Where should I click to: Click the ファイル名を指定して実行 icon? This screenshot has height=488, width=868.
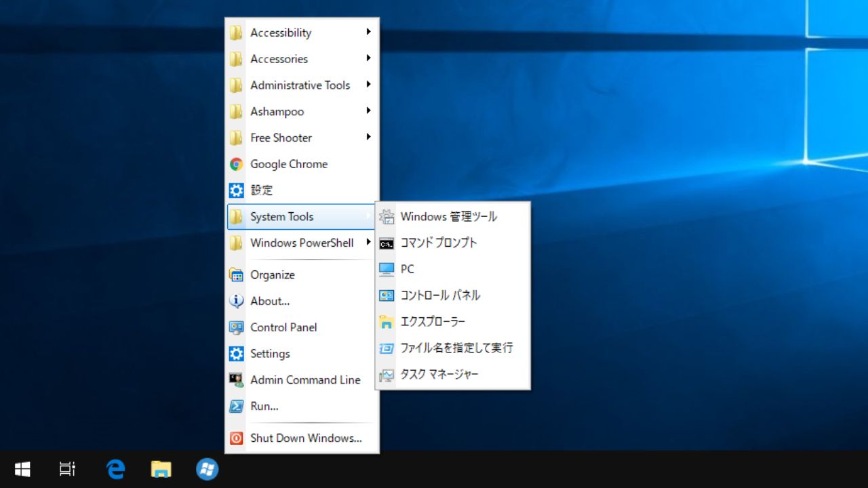[x=387, y=348]
